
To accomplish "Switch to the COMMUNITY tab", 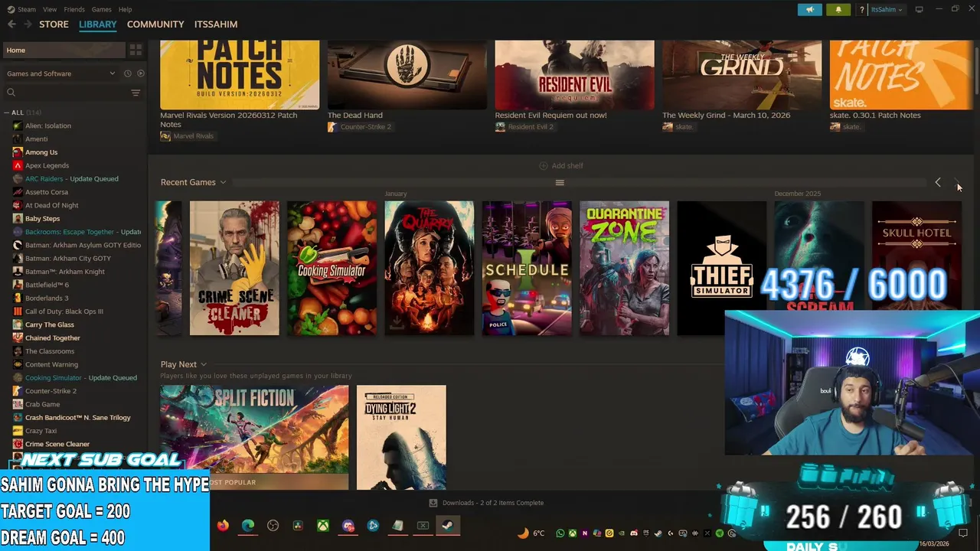I will point(155,24).
